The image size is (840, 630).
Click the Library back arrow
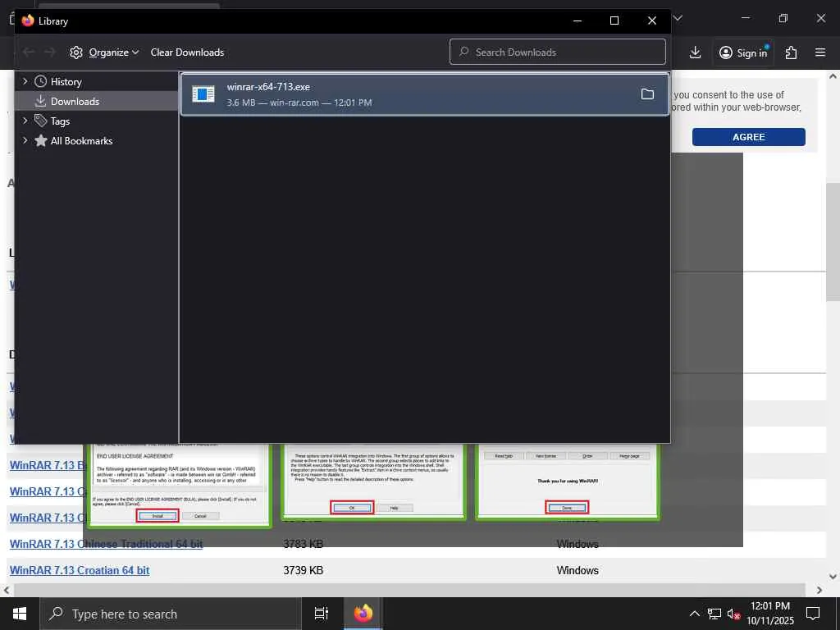click(29, 52)
